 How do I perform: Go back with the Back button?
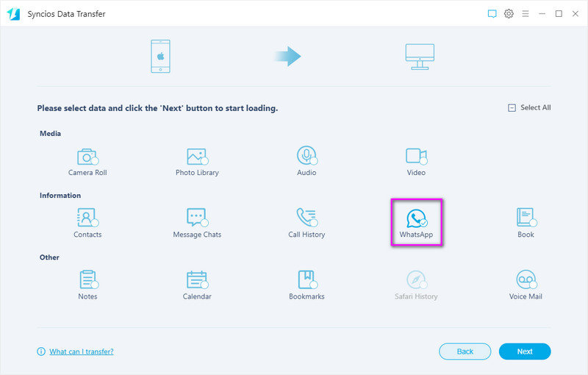point(465,351)
